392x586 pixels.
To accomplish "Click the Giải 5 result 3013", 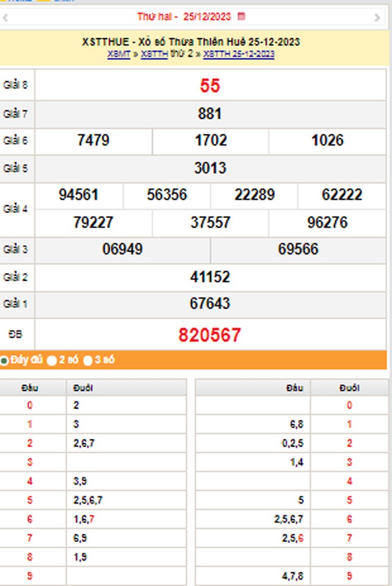I will pos(210,168).
